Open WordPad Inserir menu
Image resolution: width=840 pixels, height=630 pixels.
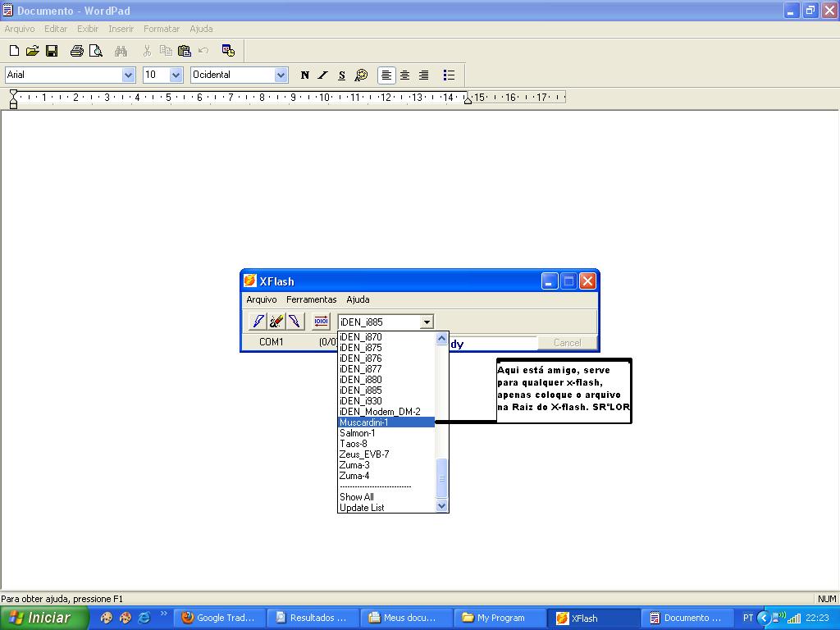tap(121, 29)
